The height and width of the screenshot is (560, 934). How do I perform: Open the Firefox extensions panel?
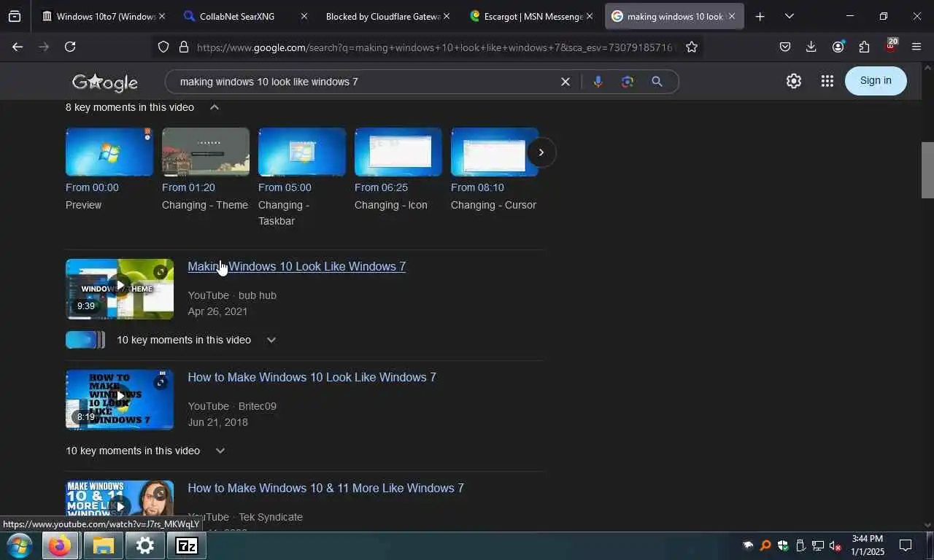[864, 47]
